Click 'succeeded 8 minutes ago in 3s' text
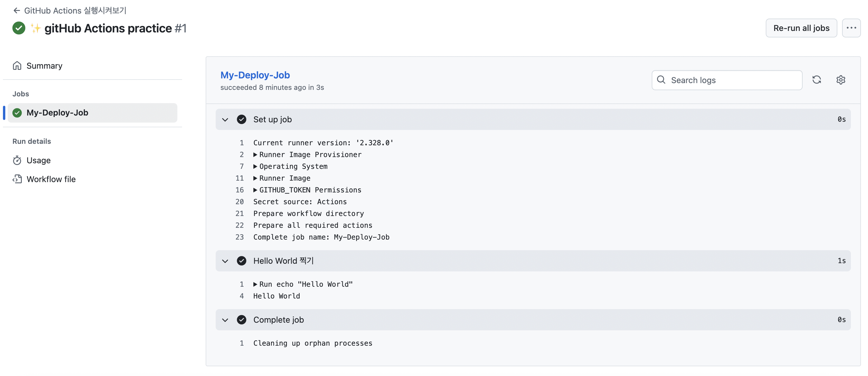 coord(272,88)
